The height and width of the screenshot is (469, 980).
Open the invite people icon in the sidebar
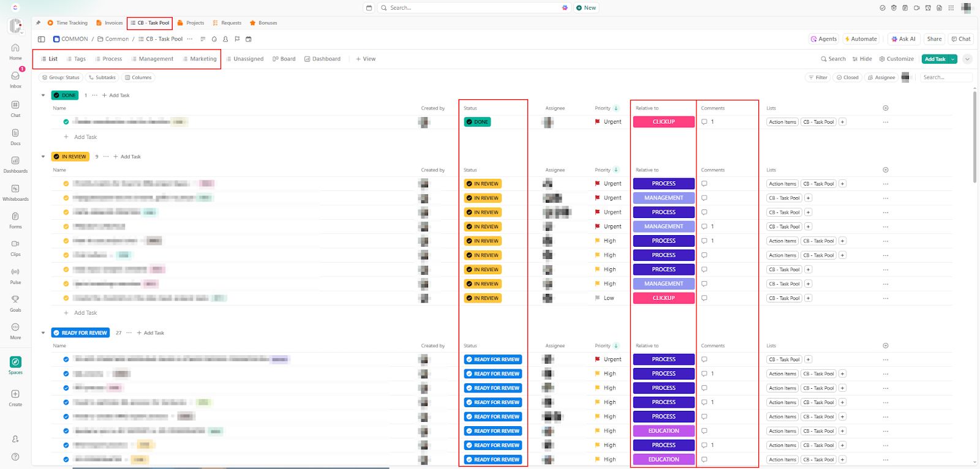[x=15, y=439]
